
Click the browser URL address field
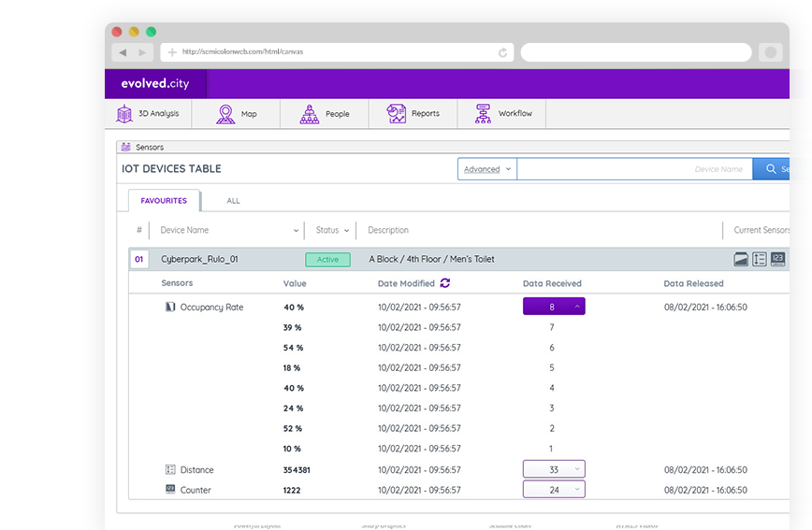337,51
